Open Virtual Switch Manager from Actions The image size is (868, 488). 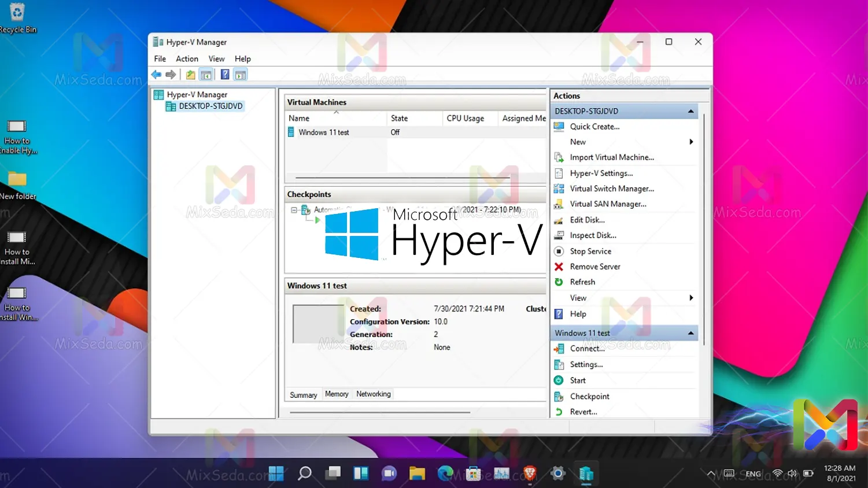[x=611, y=188]
